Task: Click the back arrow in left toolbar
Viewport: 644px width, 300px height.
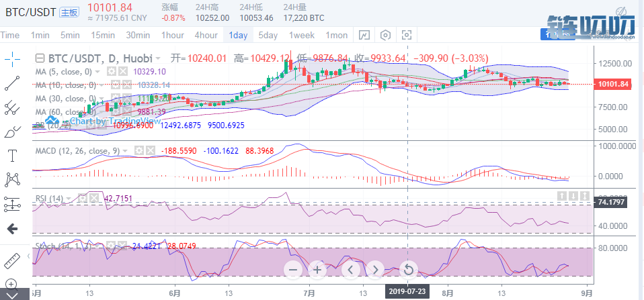Action: [12, 229]
